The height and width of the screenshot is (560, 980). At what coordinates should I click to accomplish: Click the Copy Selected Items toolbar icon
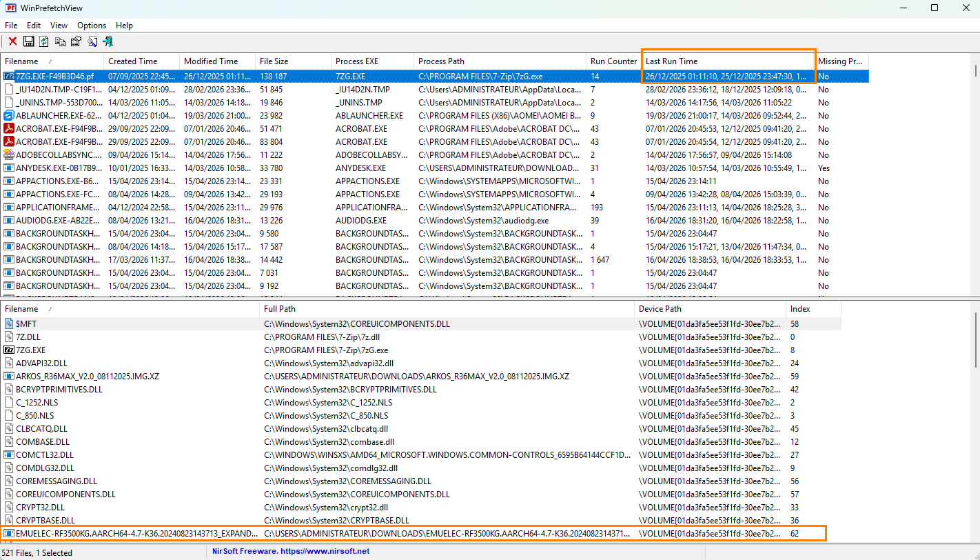(61, 41)
